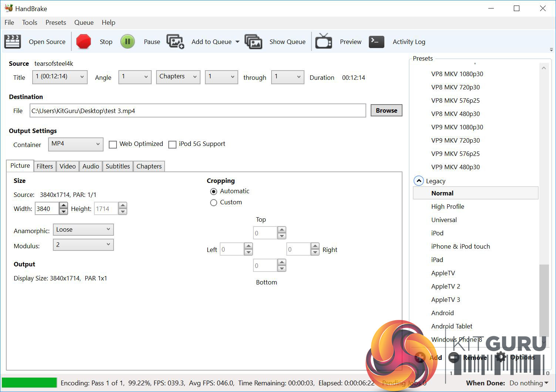This screenshot has height=392, width=556.
Task: Select the Normal legacy preset
Action: point(475,193)
